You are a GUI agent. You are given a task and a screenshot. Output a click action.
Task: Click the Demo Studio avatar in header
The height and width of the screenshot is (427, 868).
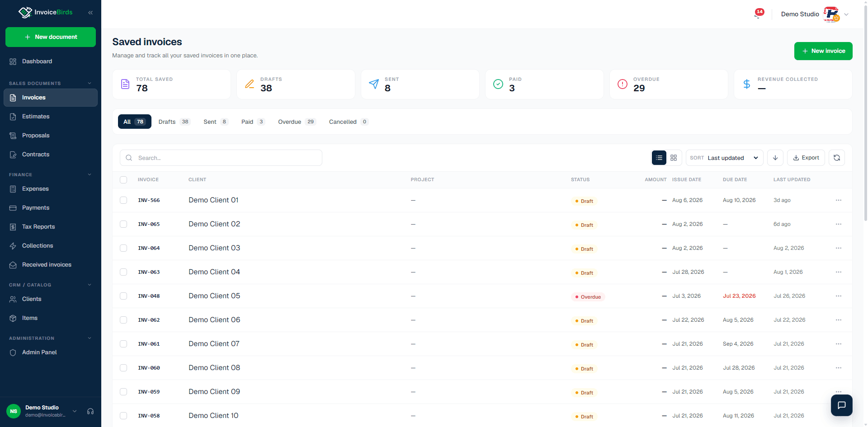coord(831,14)
